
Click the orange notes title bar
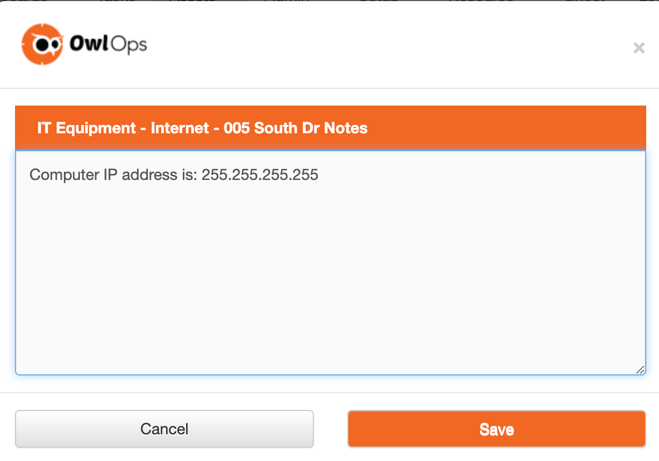tap(500, 128)
